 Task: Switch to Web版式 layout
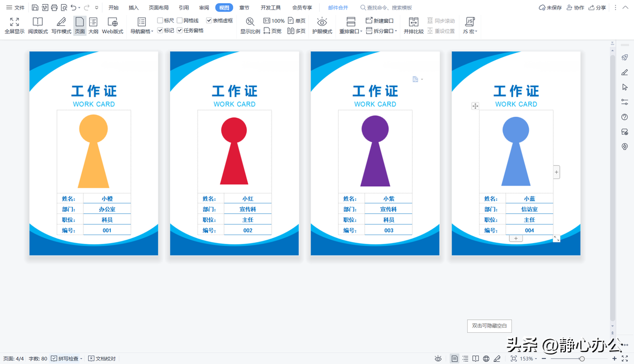click(x=113, y=26)
